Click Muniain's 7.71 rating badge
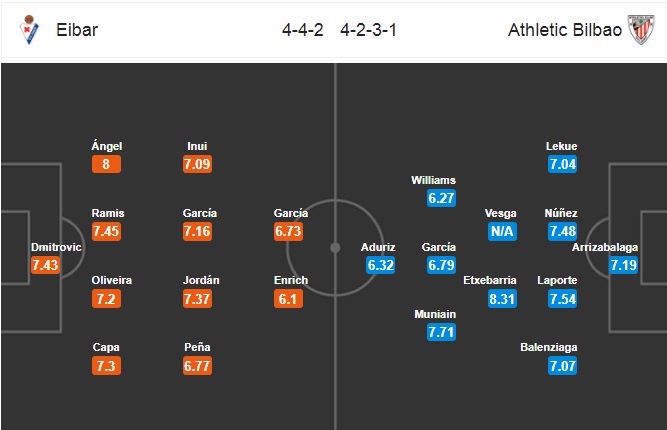 [440, 332]
